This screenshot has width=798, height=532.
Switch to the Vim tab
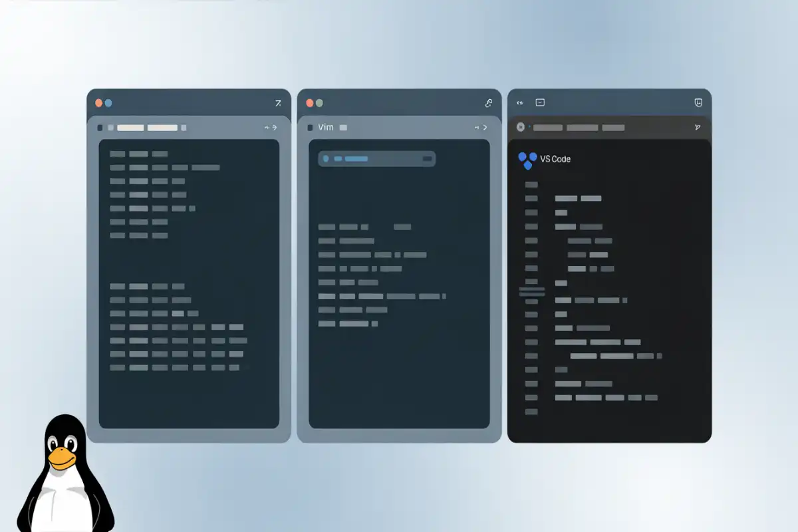coord(326,127)
